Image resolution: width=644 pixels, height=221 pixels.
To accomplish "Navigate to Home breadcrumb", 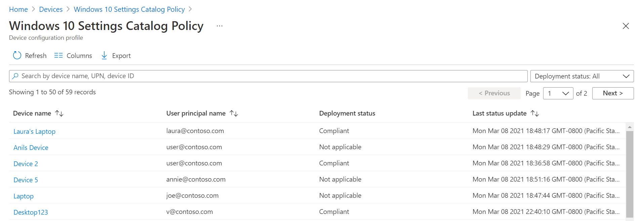I will tap(18, 9).
